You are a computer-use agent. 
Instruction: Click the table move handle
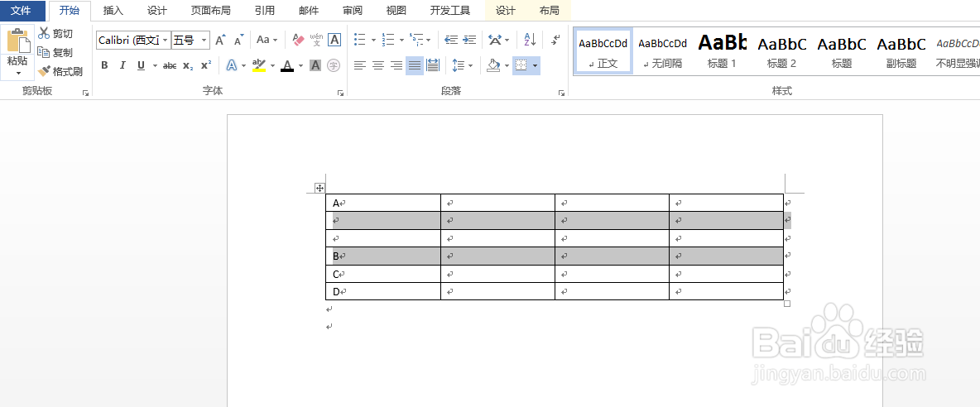tap(319, 188)
